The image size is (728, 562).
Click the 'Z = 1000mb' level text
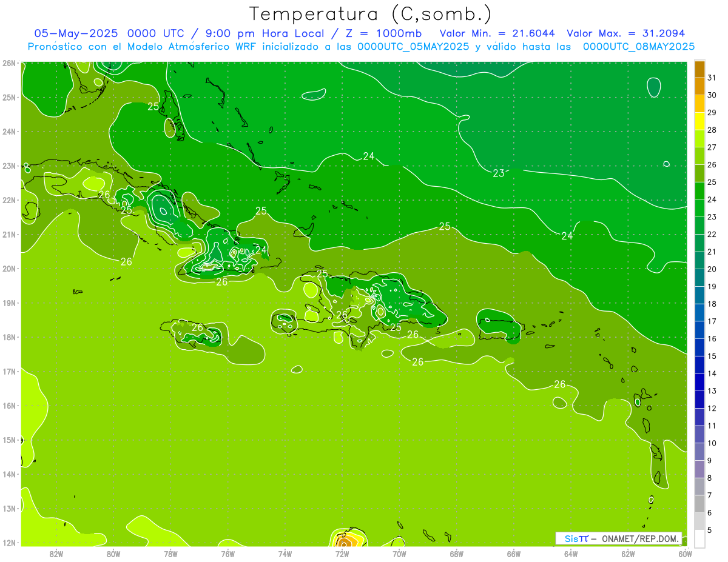(382, 33)
